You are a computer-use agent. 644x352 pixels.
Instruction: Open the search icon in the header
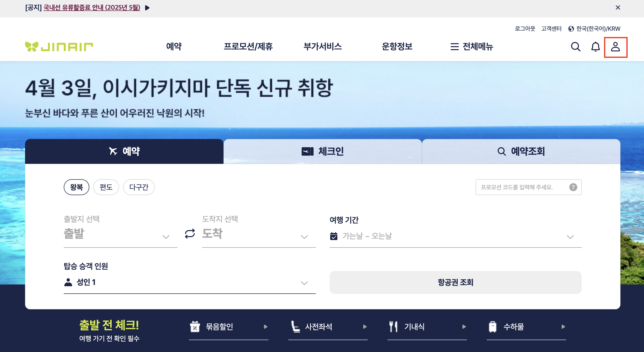click(x=576, y=46)
